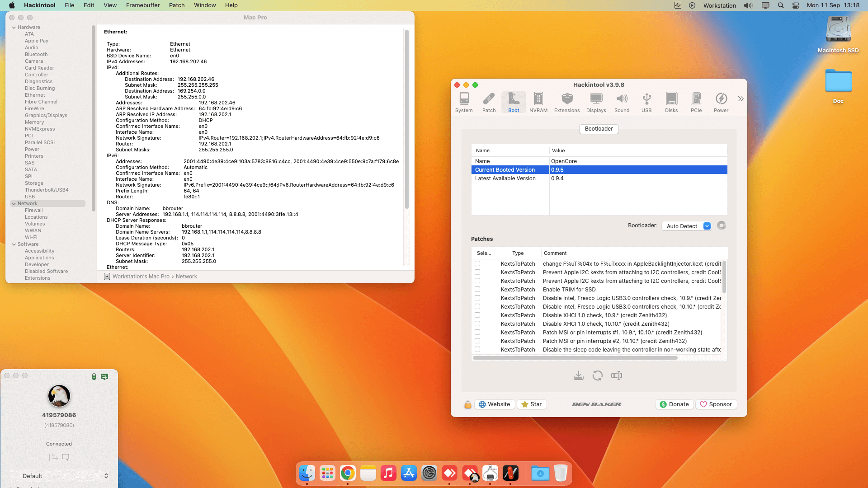Open the Bootloader 'Auto Detect' dropdown
Image resolution: width=868 pixels, height=488 pixels.
[686, 226]
